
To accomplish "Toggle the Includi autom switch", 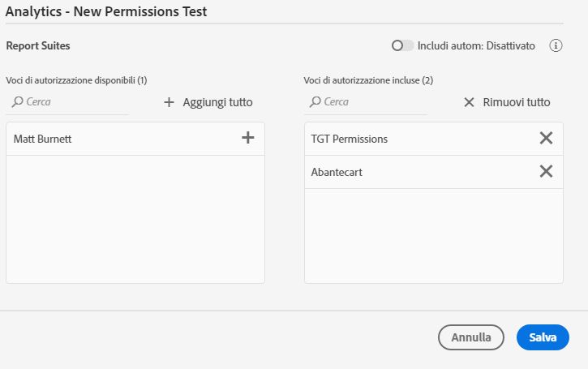I will (402, 45).
